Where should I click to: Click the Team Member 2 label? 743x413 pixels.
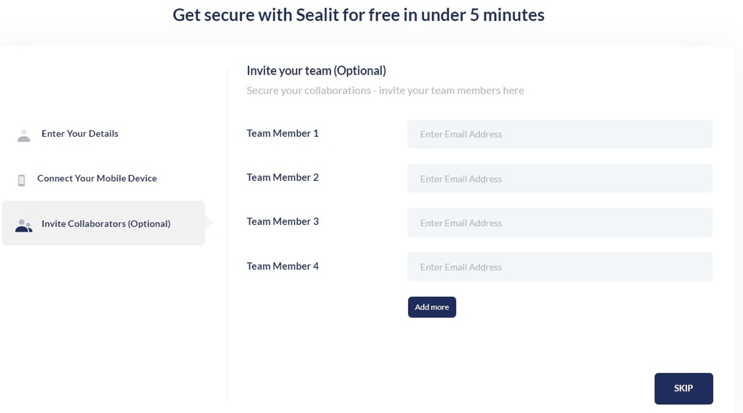(282, 177)
